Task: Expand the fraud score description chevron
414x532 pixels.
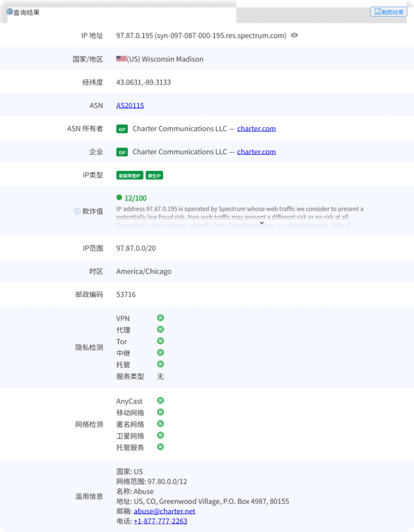Action: pos(262,223)
